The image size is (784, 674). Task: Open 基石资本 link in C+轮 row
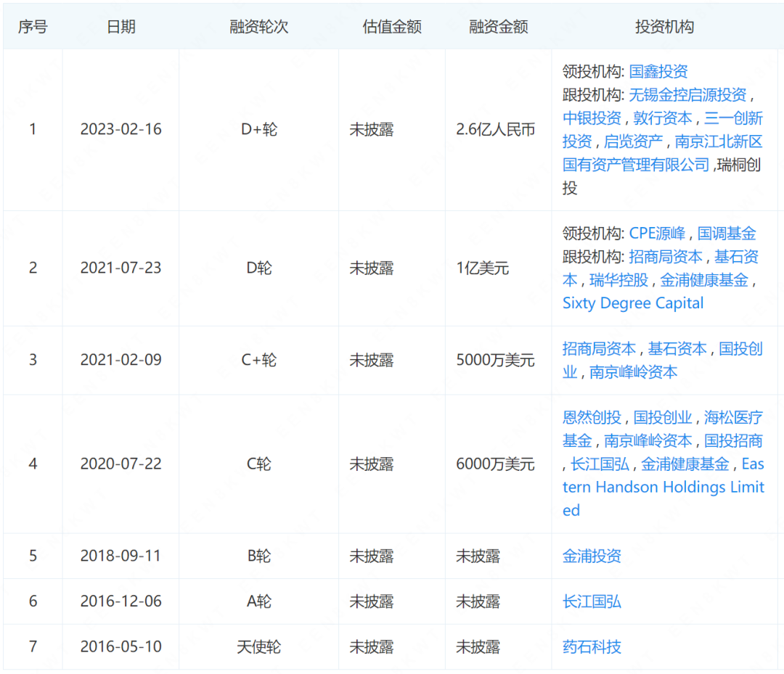point(677,349)
